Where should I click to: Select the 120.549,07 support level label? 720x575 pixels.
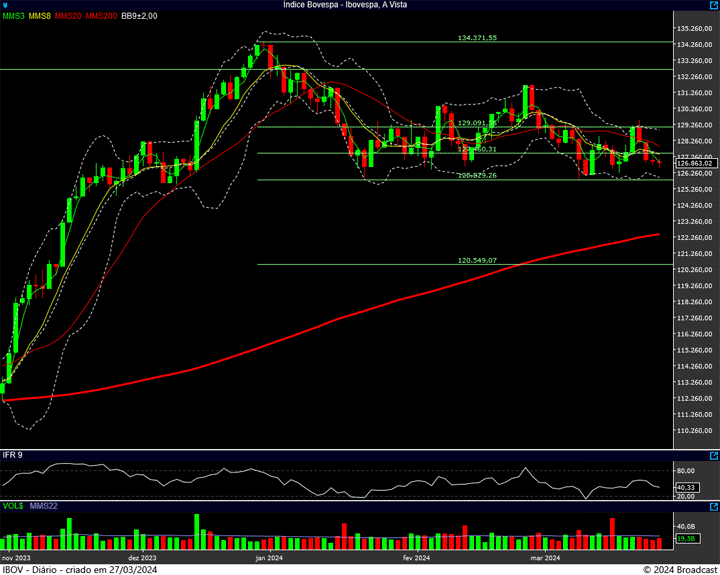477,260
